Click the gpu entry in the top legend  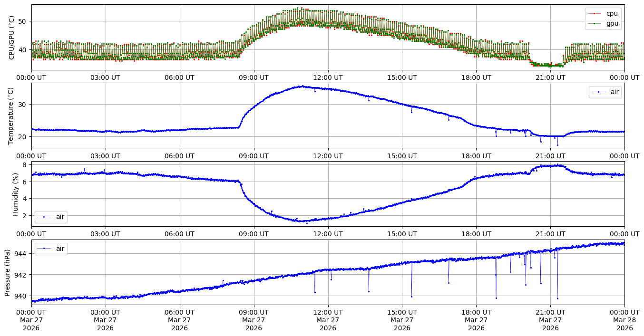click(x=612, y=23)
